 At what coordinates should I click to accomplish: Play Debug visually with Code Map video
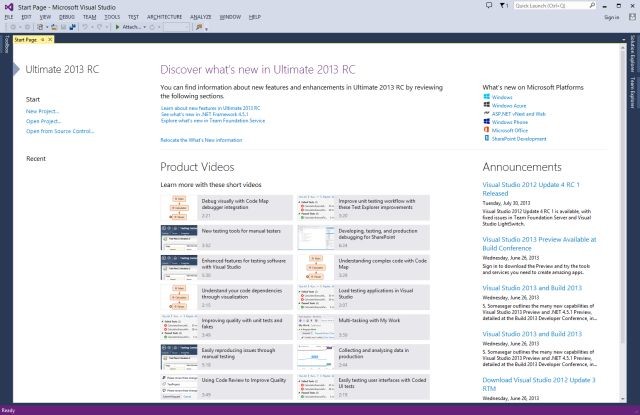coord(227,208)
